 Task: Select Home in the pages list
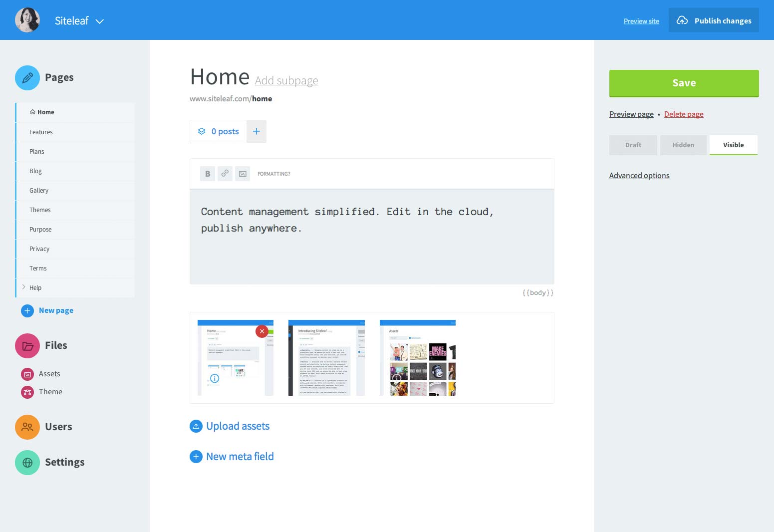click(75, 112)
